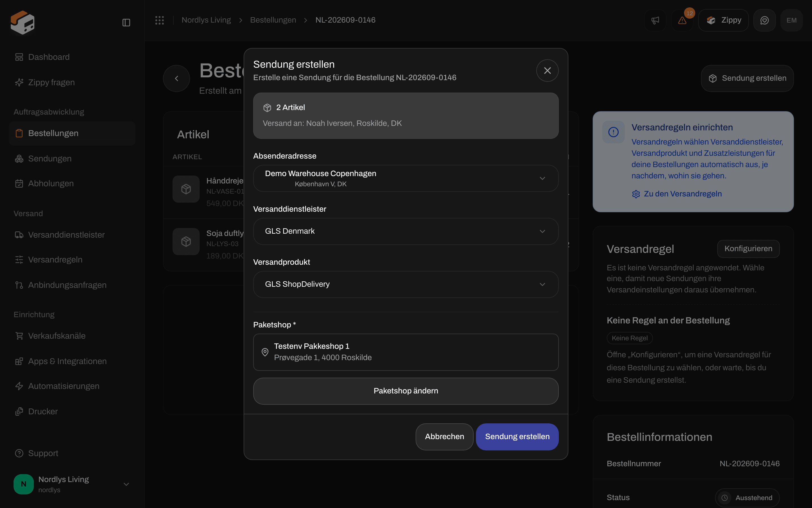Open Apps & Integrationen in the sidebar

pyautogui.click(x=72, y=361)
